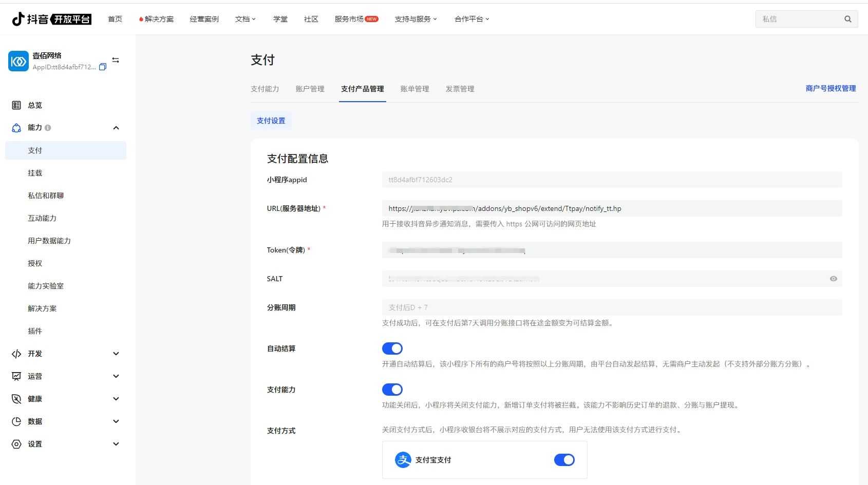Open the 账户管理 tab

point(310,89)
